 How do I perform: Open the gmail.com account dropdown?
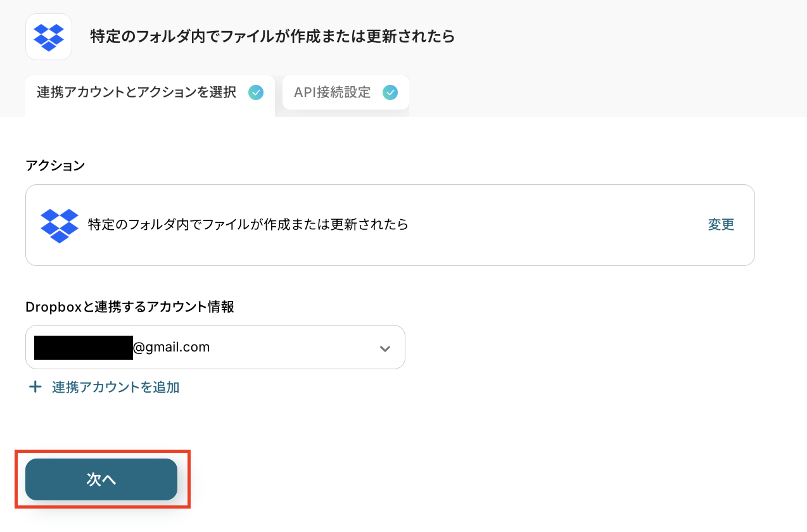215,347
